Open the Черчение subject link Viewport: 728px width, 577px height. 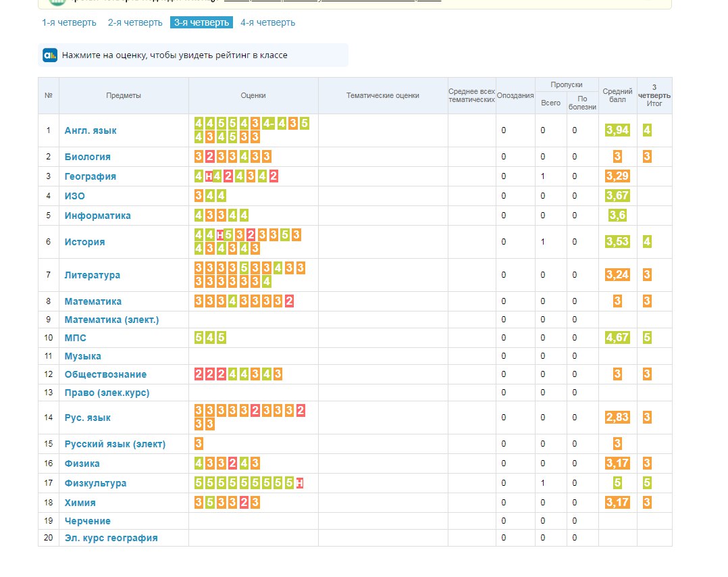click(x=87, y=521)
